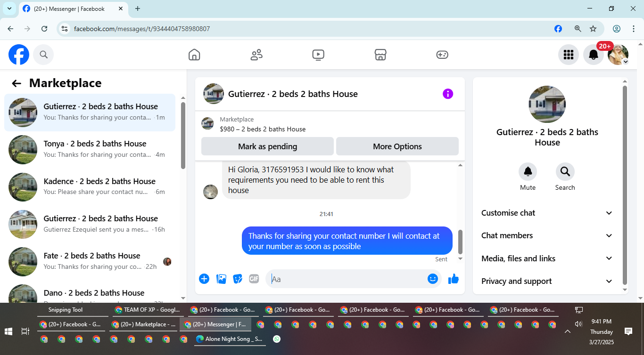Bookmark this page with the star icon
The width and height of the screenshot is (644, 355).
(x=593, y=29)
